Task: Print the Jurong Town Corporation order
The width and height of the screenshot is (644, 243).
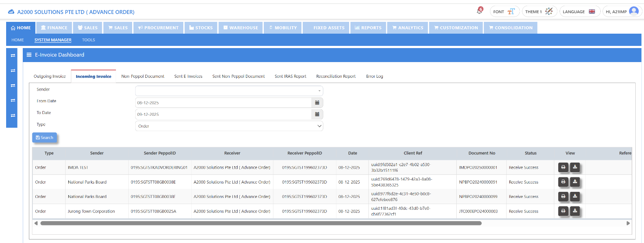Action: tap(563, 211)
